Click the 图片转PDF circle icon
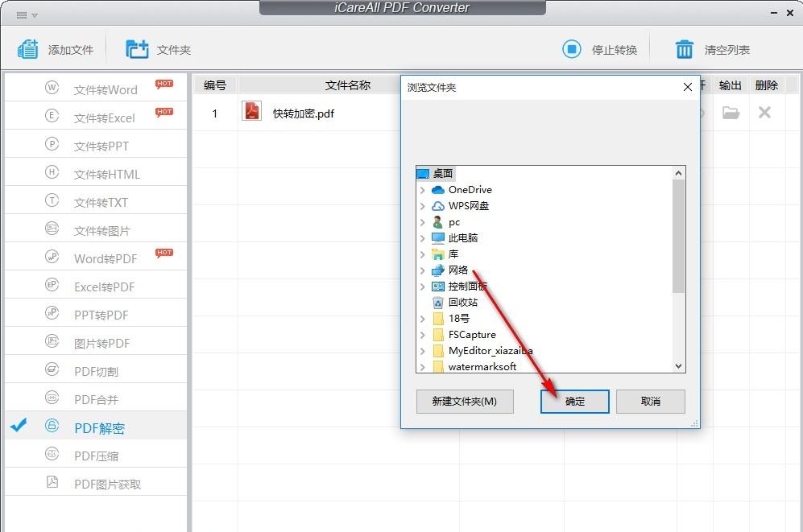 [52, 340]
